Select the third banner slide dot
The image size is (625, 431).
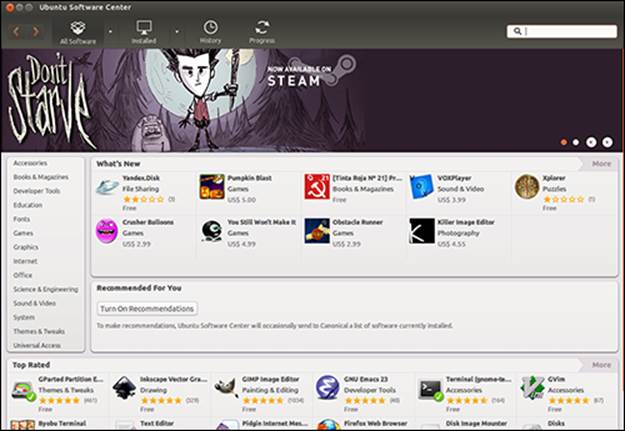591,142
